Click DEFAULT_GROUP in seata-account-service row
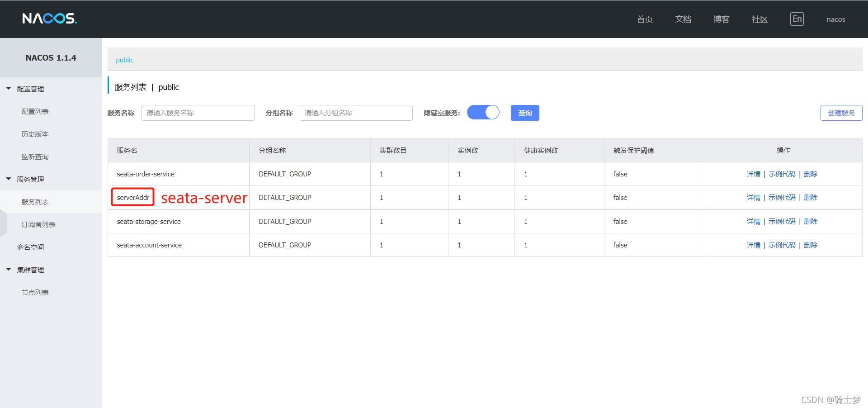Viewport: 868px width, 408px height. [x=285, y=245]
